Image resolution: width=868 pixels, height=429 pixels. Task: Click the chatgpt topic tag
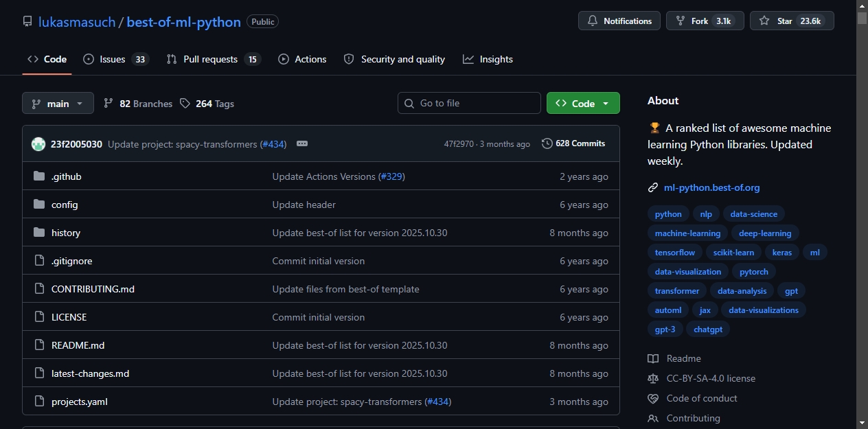point(708,329)
